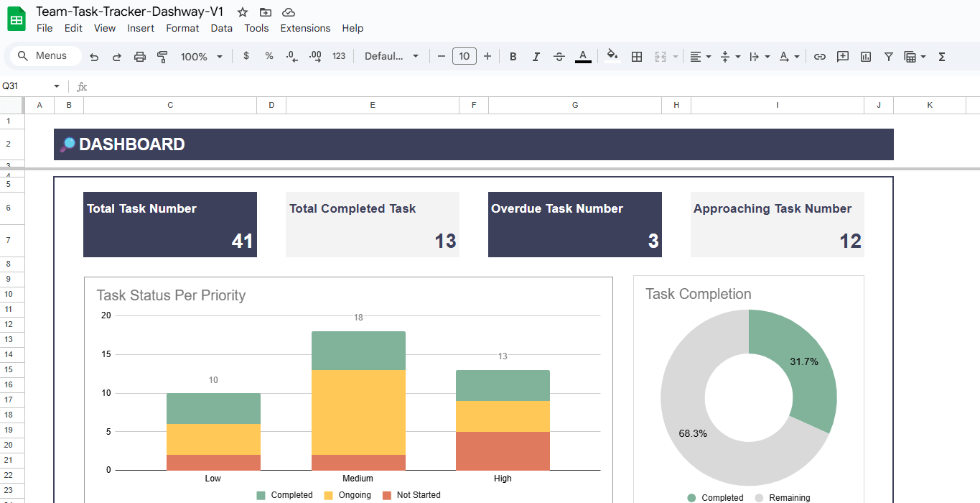Open the zoom level dropdown
This screenshot has height=503, width=980.
(x=201, y=56)
